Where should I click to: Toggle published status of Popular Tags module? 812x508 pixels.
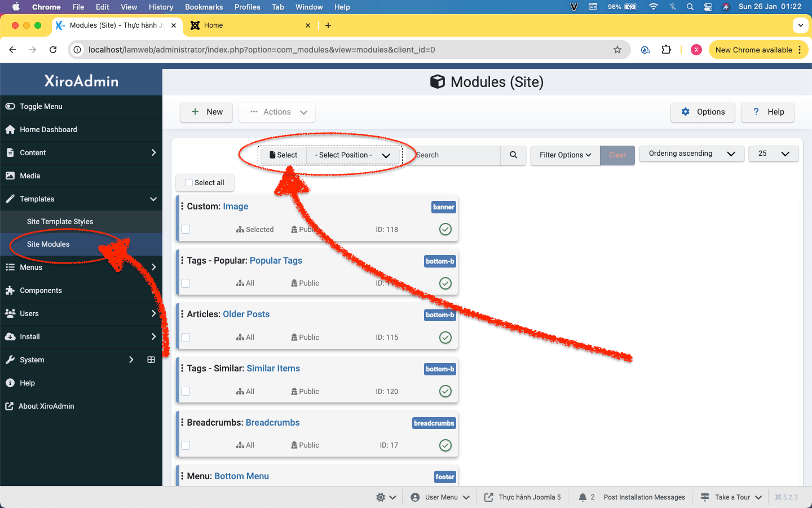point(445,283)
